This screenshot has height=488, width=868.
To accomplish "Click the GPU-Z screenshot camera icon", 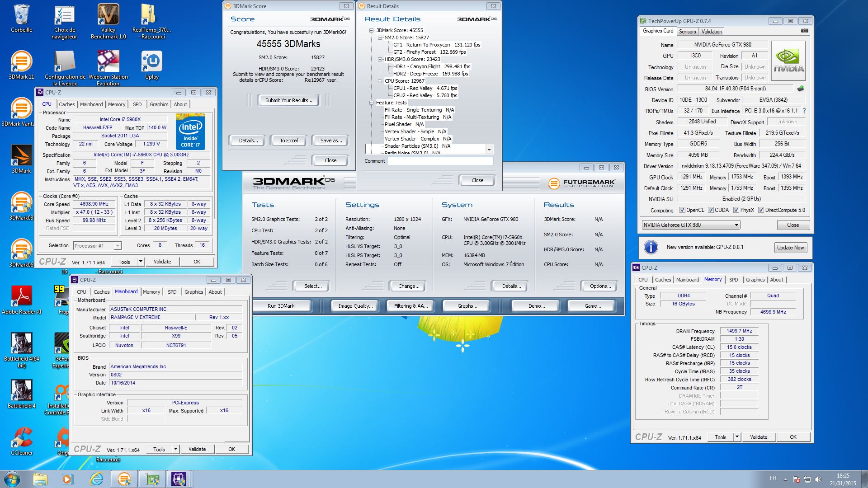I will tap(804, 31).
